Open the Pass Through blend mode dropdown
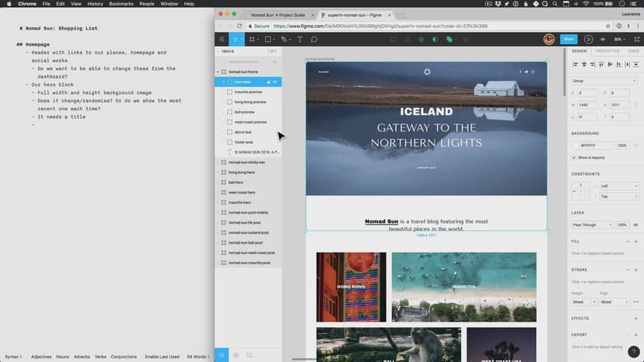This screenshot has height=362, width=644. [593, 225]
